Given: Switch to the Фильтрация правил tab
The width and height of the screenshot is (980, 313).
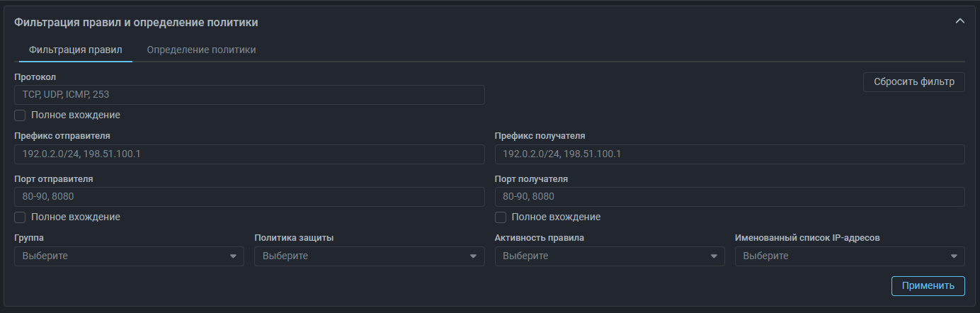Looking at the screenshot, I should (x=76, y=50).
